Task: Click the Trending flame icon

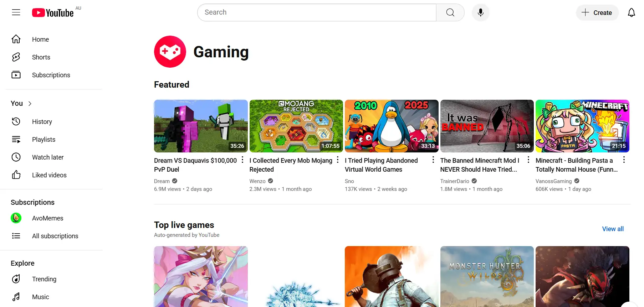Action: coord(16,279)
